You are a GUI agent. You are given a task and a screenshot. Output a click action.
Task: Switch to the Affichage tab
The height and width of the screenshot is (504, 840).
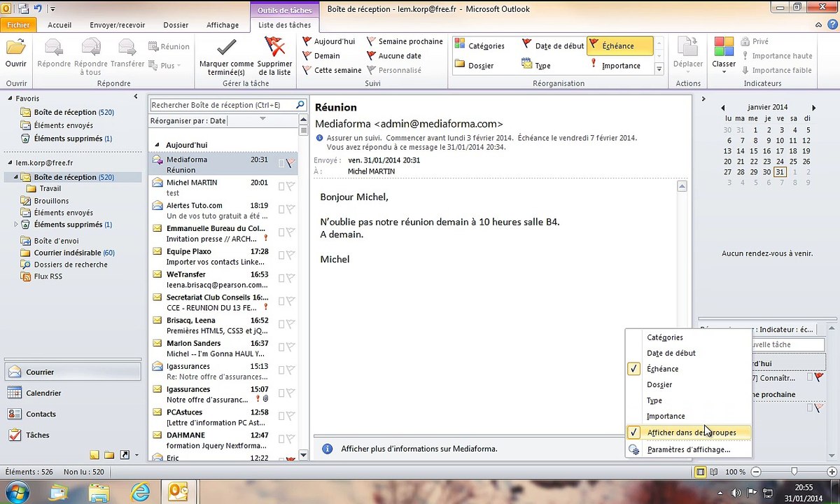[x=223, y=25]
